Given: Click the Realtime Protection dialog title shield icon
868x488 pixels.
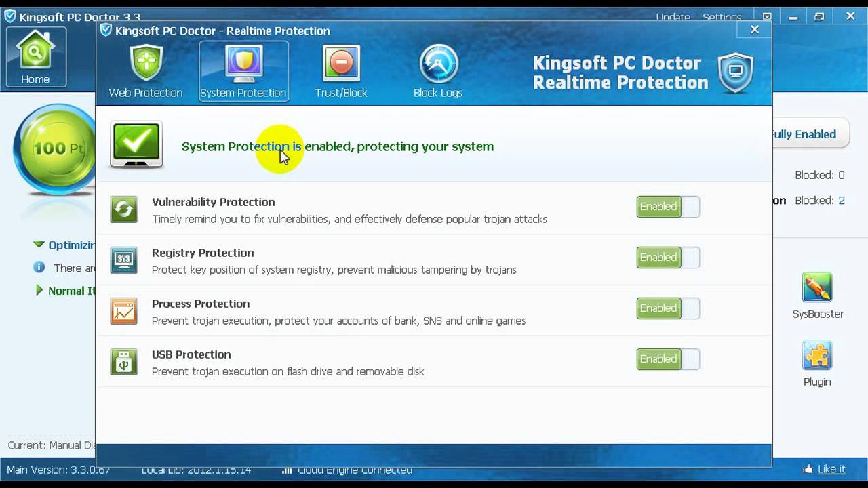Looking at the screenshot, I should (106, 30).
